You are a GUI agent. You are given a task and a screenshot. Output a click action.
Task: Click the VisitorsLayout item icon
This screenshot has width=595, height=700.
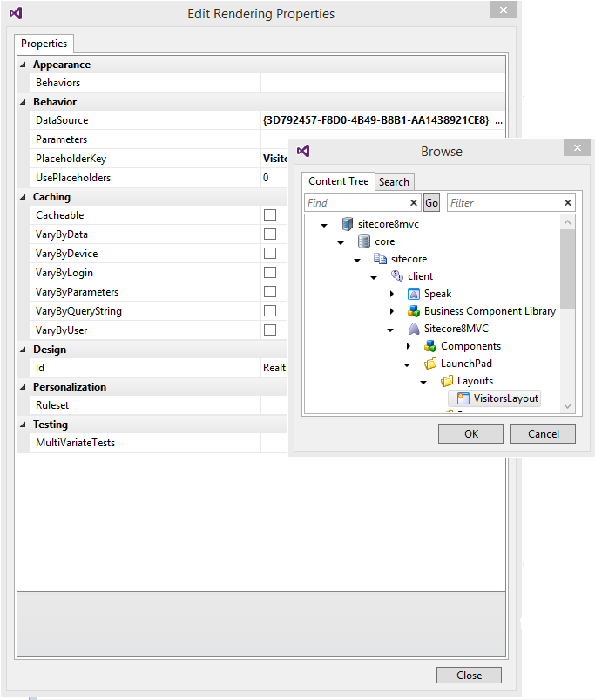click(x=463, y=398)
